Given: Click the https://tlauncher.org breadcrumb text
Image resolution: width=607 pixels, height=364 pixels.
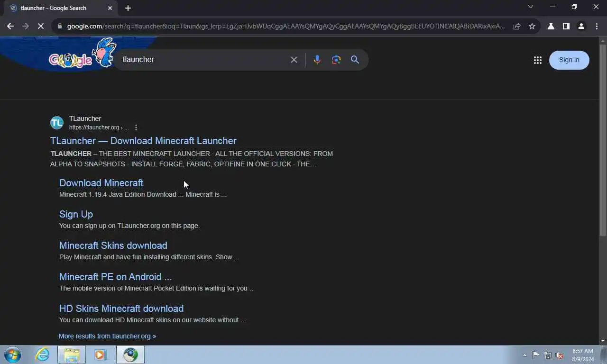Looking at the screenshot, I should 99,127.
